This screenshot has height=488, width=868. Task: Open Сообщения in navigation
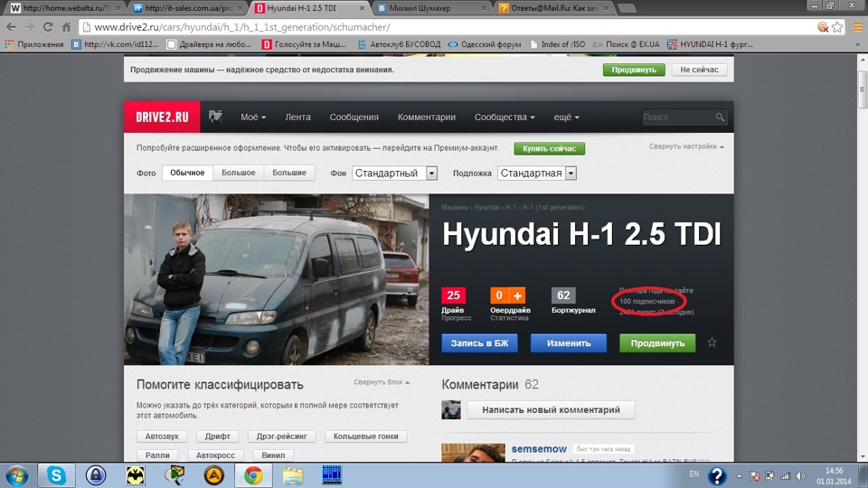(354, 117)
